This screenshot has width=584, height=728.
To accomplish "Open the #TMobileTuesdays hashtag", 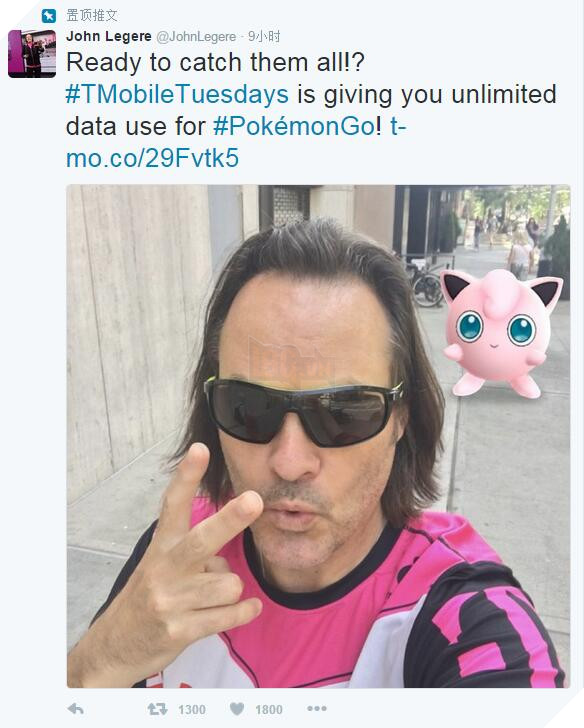I will pyautogui.click(x=177, y=94).
